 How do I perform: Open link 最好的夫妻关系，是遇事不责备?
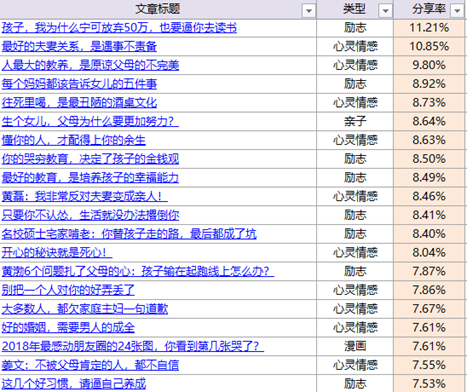[79, 46]
